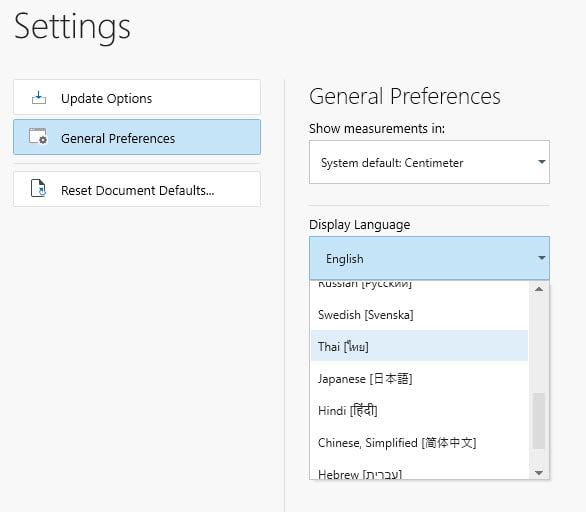
Task: Choose Chinese, Simplified from language list
Action: [x=419, y=442]
